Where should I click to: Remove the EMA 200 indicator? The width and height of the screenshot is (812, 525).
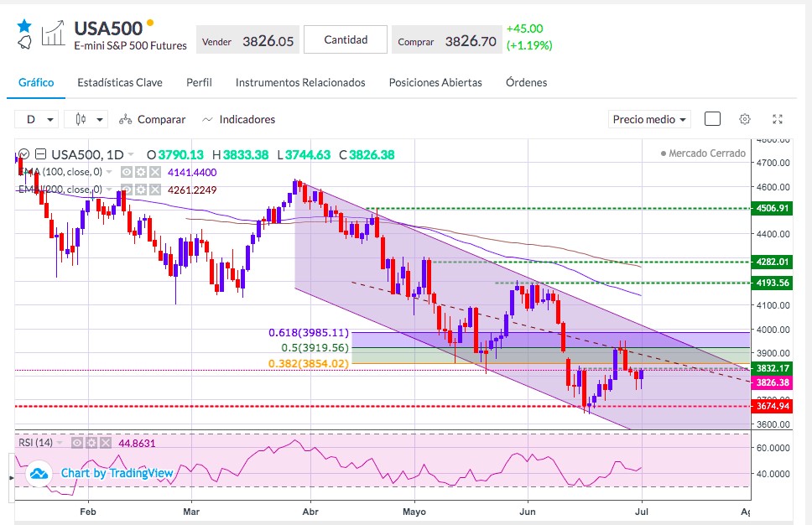tap(155, 190)
